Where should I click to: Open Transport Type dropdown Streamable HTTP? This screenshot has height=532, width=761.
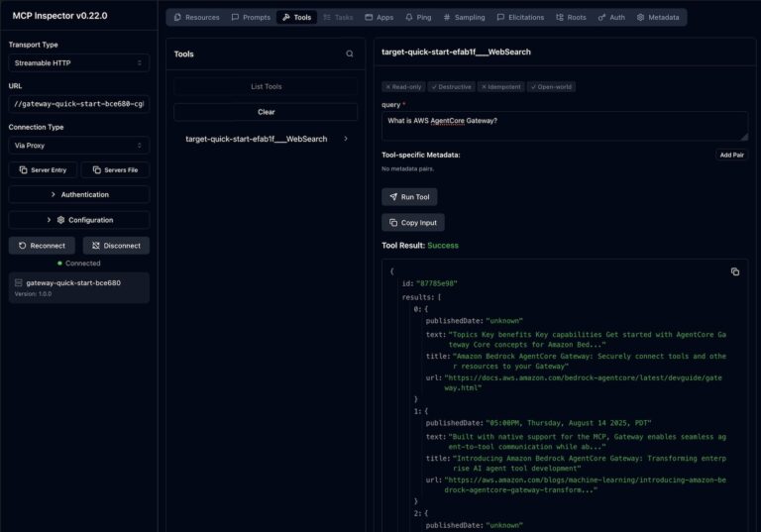click(78, 63)
